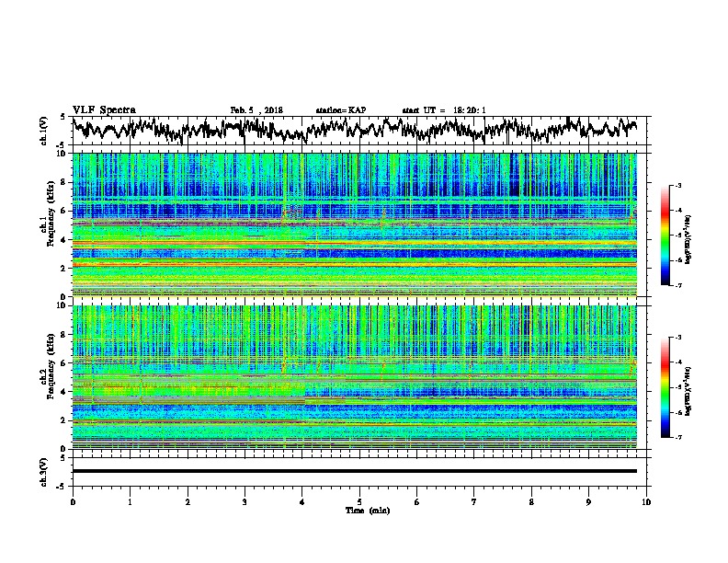Click time axis tick label "4"
This screenshot has width=728, height=563.
pos(302,502)
